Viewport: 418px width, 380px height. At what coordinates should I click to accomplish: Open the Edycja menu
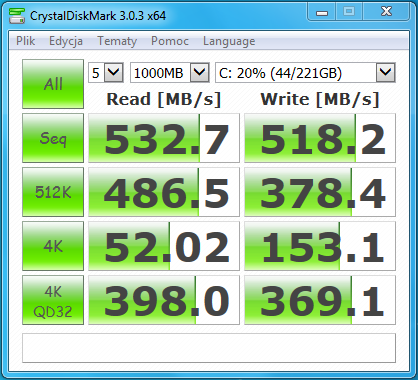[x=66, y=41]
